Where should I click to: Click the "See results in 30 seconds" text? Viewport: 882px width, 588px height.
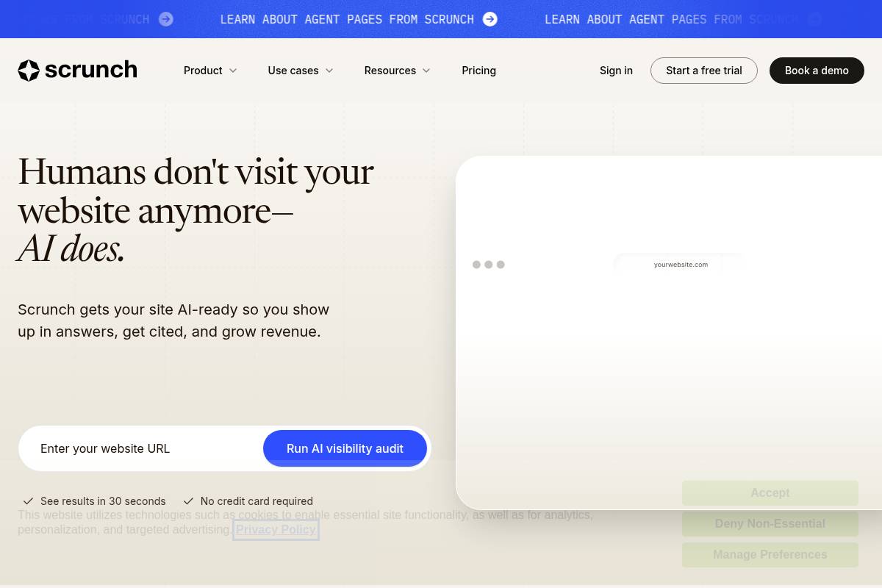[103, 501]
